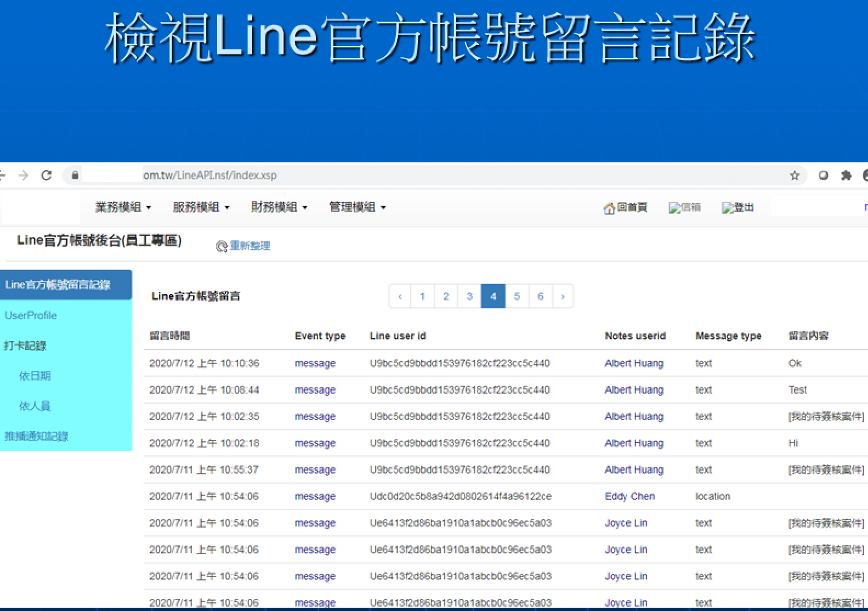The height and width of the screenshot is (611, 868).
Task: Click the location message type cell
Action: point(713,496)
